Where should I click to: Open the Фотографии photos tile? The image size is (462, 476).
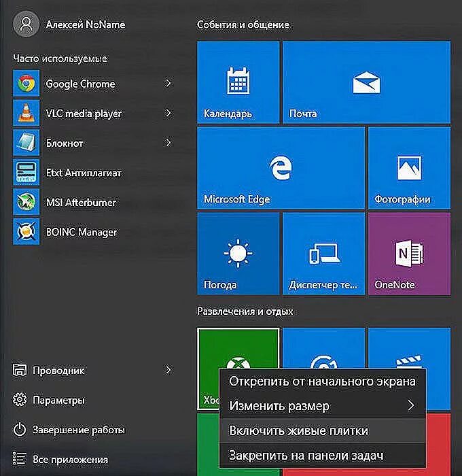click(x=409, y=168)
